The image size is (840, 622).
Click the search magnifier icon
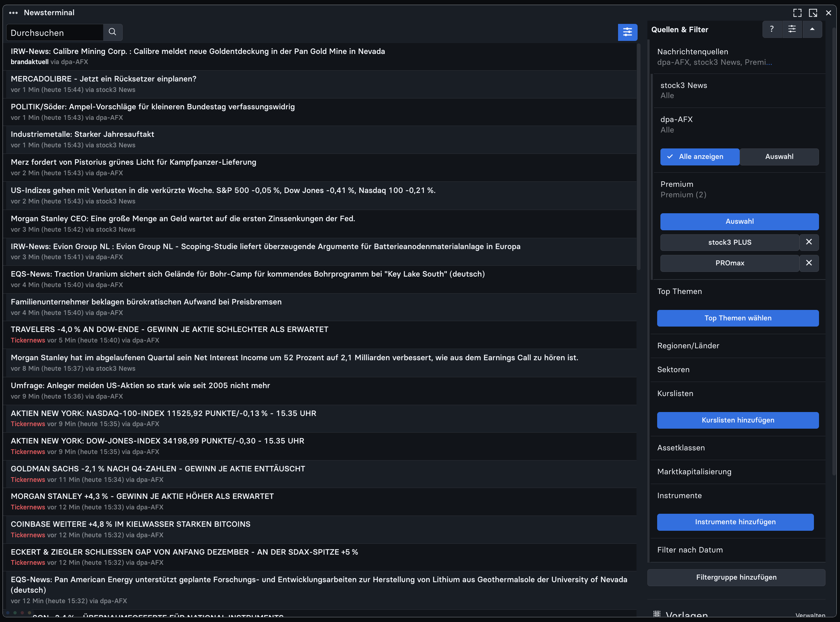pos(112,32)
